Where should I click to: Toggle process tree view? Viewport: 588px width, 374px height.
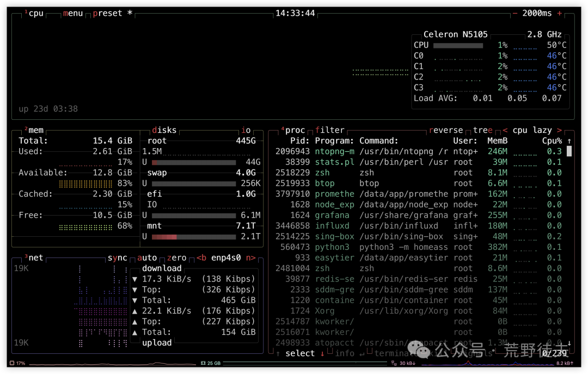[x=482, y=130]
